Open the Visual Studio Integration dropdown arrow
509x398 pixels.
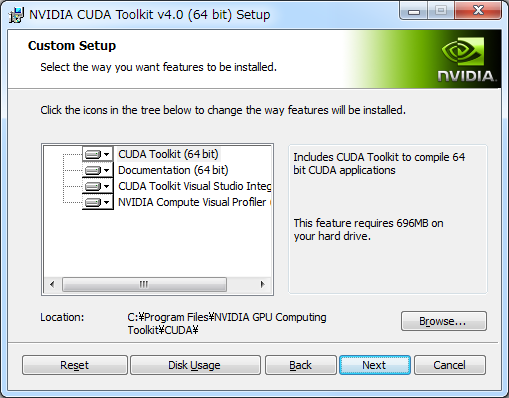click(x=107, y=186)
